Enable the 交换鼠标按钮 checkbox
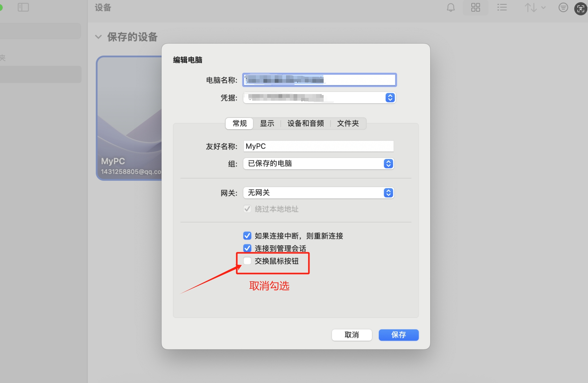The image size is (588, 383). tap(247, 261)
